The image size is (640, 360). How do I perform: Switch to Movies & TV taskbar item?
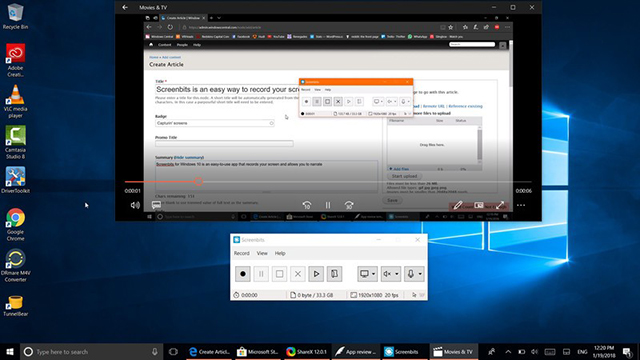pos(453,351)
